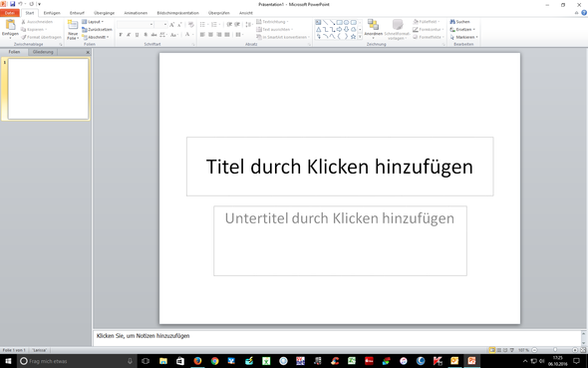
Task: Click the Undo arrow in quick access toolbar
Action: [x=20, y=4]
